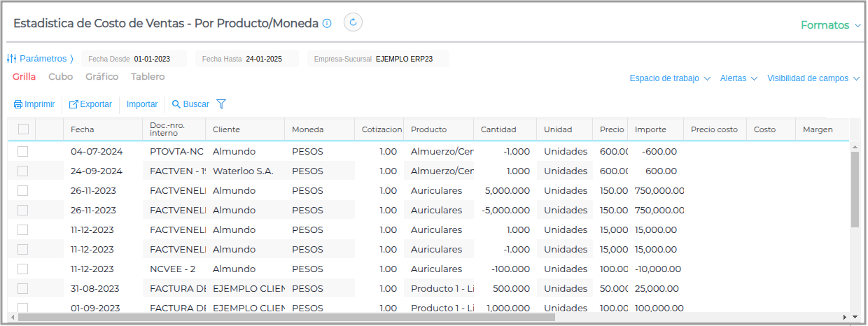The height and width of the screenshot is (326, 868).
Task: Select the Waterloo S.A. row checkbox
Action: (23, 171)
